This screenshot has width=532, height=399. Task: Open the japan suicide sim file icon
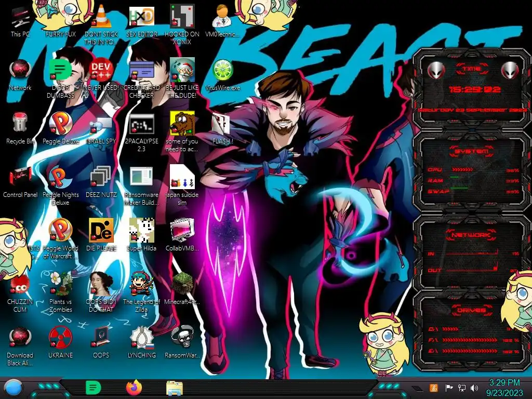[x=182, y=177]
